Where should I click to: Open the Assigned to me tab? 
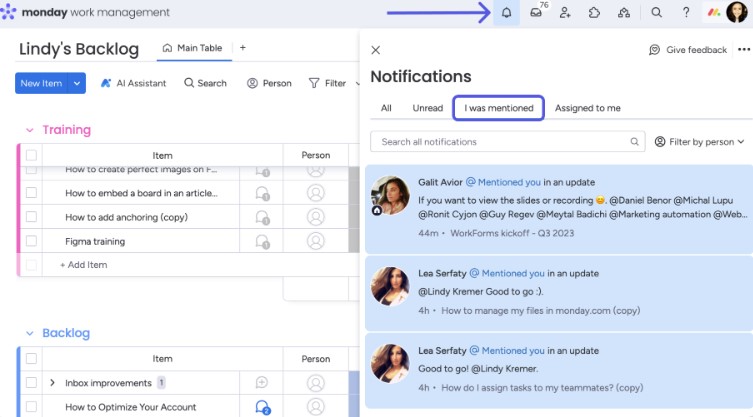pyautogui.click(x=587, y=108)
